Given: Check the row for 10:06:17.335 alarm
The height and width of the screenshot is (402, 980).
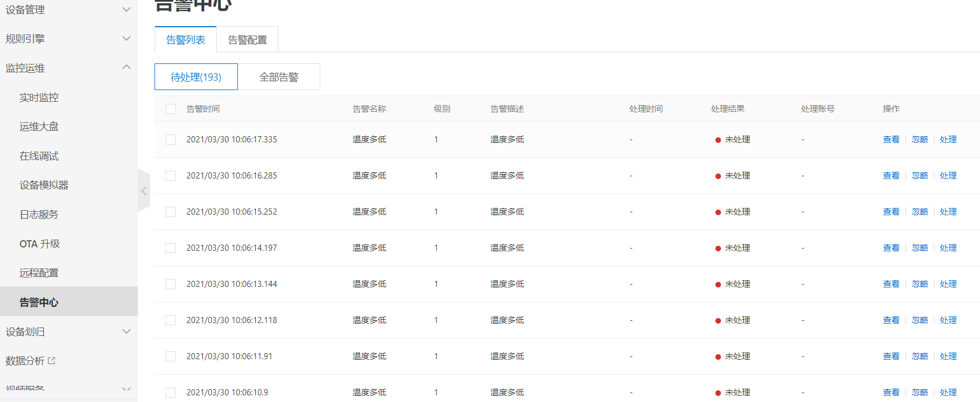Looking at the screenshot, I should 171,140.
